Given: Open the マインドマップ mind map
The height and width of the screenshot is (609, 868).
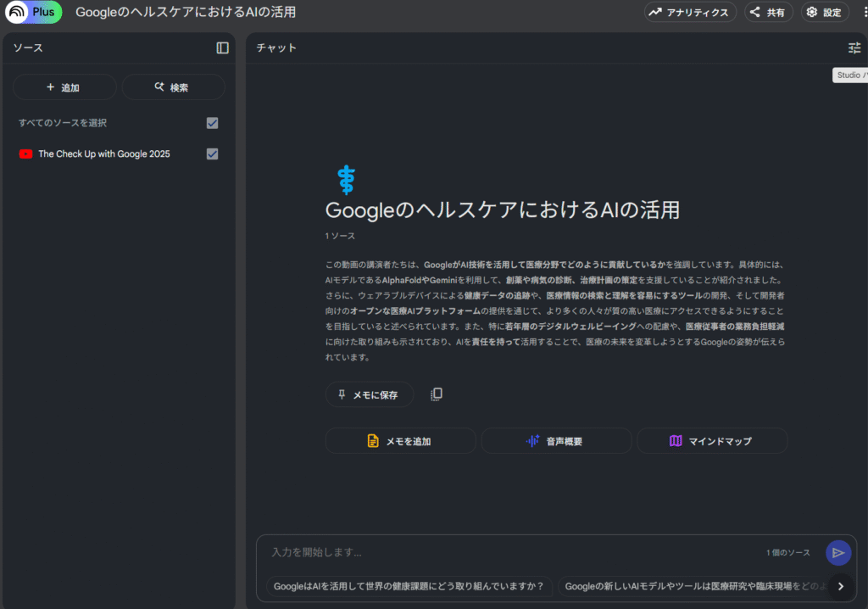Looking at the screenshot, I should (x=712, y=441).
